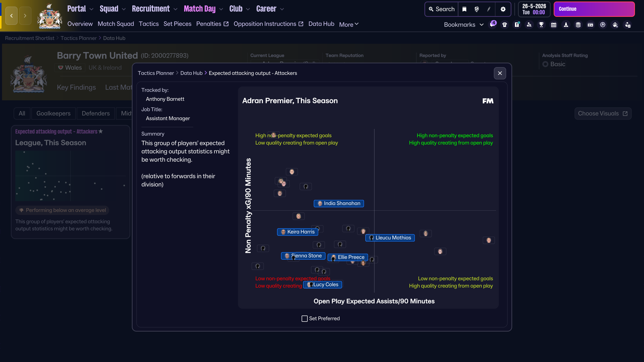The width and height of the screenshot is (644, 362).
Task: Open game settings via gear icon
Action: (x=503, y=9)
